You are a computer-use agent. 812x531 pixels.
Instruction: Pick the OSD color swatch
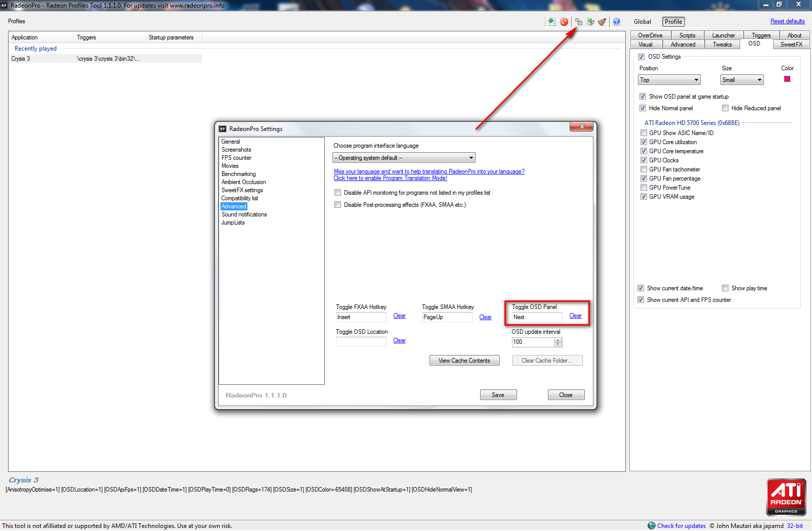[x=787, y=79]
